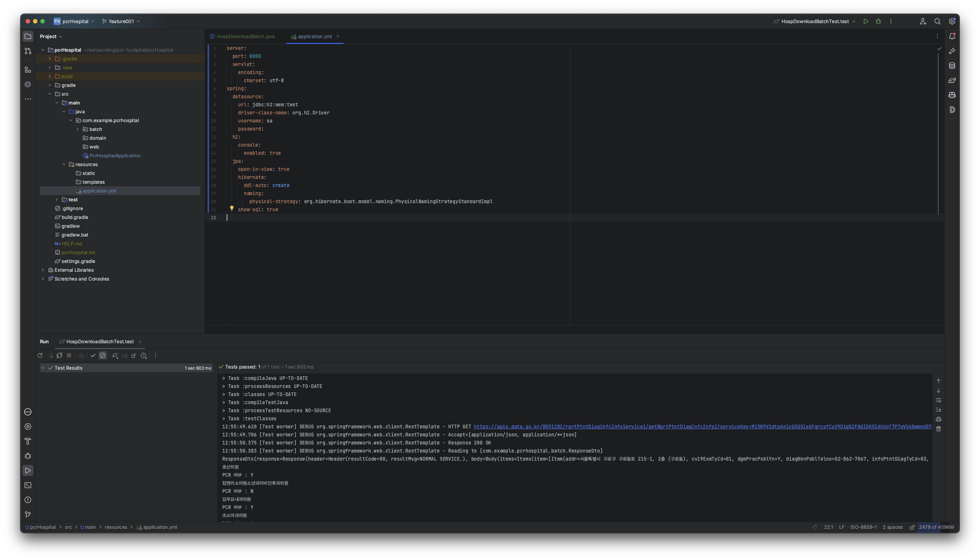
Task: Open Notifications bell icon
Action: click(952, 37)
